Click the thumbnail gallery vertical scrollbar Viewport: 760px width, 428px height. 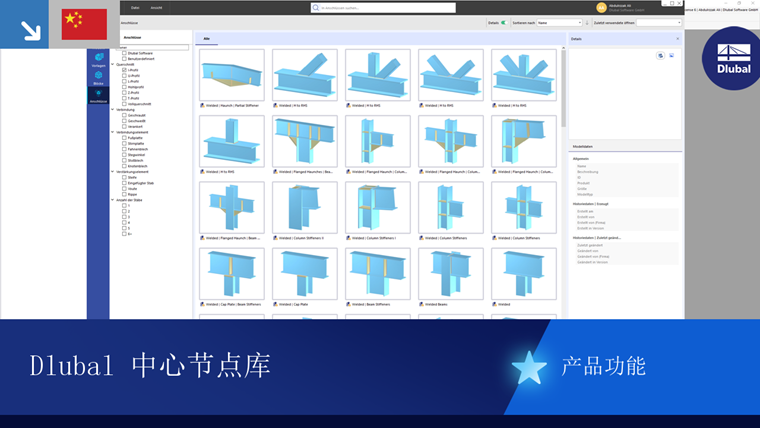(x=563, y=87)
